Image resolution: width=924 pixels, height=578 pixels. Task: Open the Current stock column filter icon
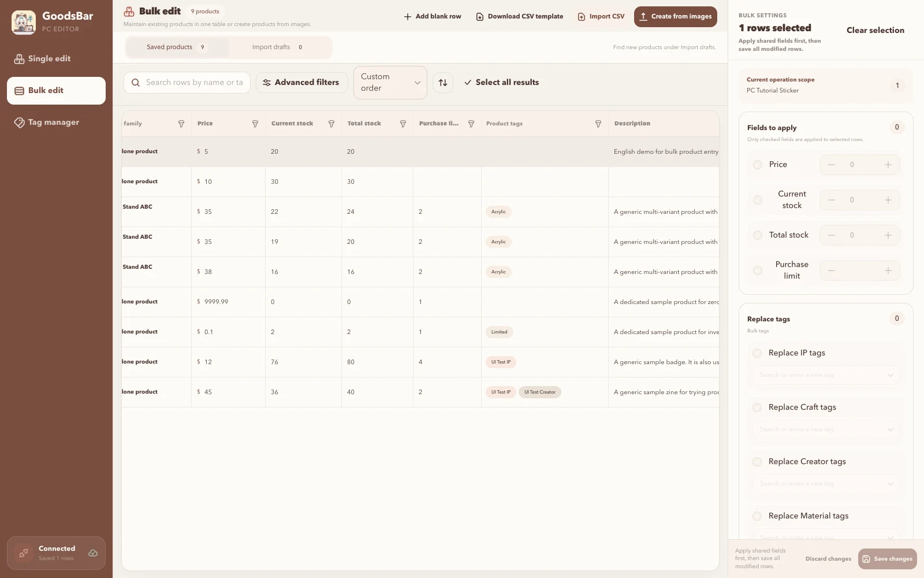click(x=331, y=124)
